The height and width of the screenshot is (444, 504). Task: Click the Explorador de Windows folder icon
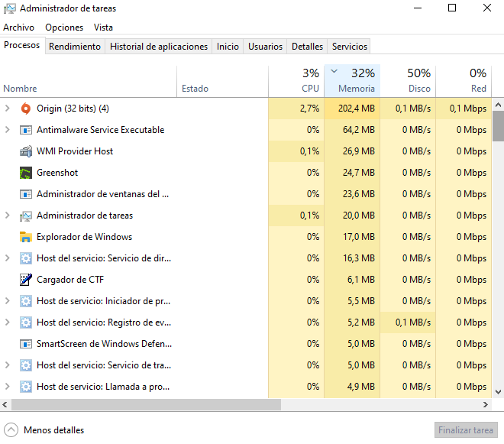(26, 237)
